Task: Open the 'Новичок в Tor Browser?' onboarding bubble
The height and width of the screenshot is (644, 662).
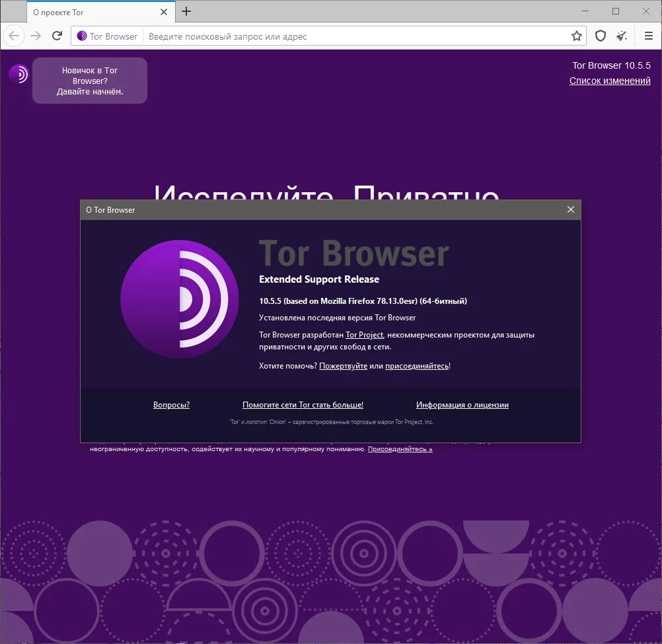Action: [90, 81]
